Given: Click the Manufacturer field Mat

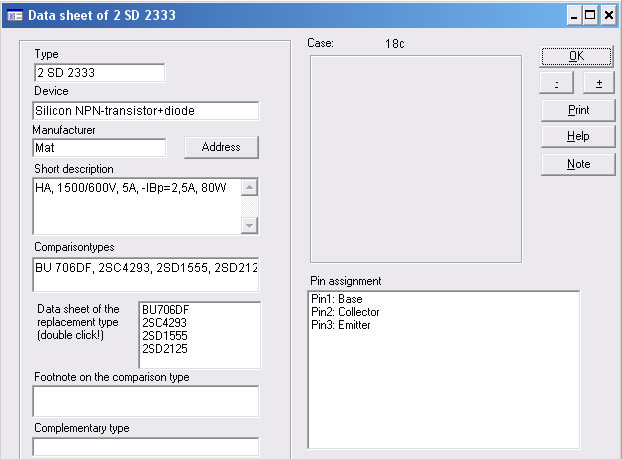Looking at the screenshot, I should 99,148.
